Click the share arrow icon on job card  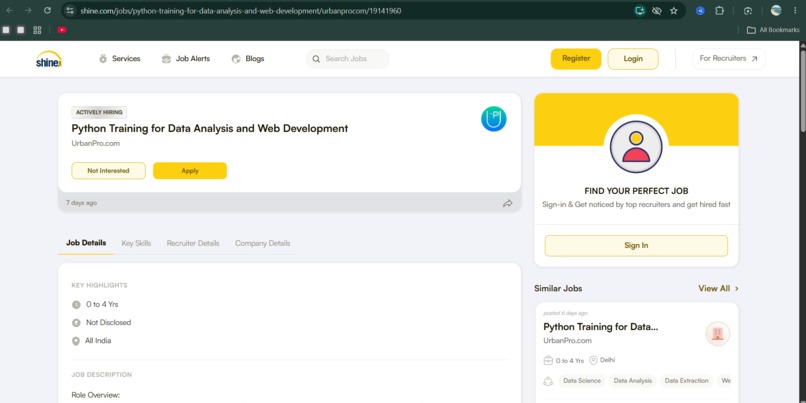tap(507, 203)
